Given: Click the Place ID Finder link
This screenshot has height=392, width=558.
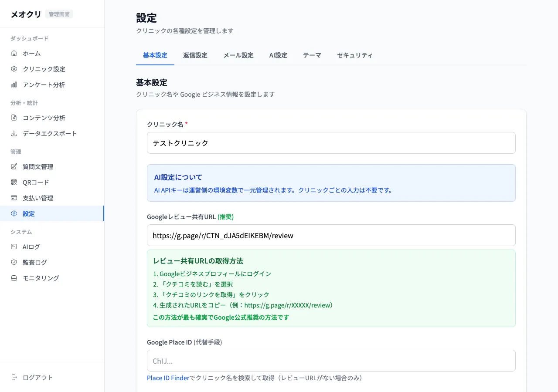Looking at the screenshot, I should point(168,378).
